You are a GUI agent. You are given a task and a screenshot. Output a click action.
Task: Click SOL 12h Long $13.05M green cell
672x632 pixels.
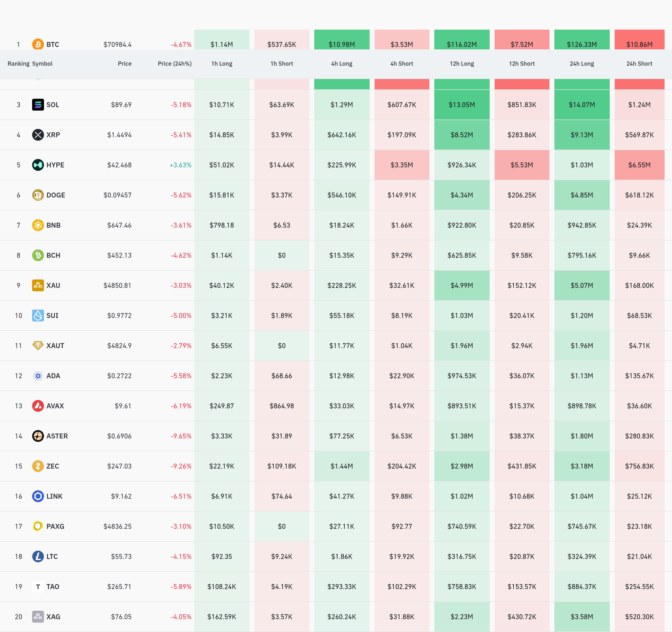coord(462,105)
